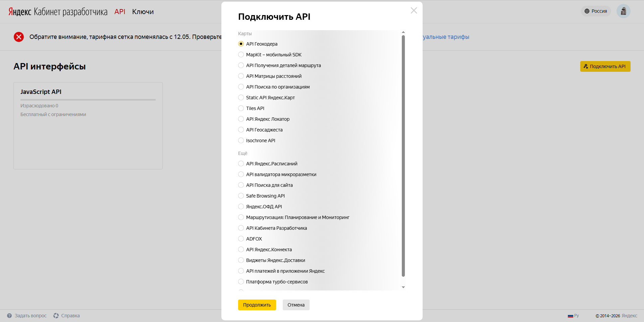Click the scrollbar down arrow
Viewport: 644px width, 322px height.
[403, 287]
